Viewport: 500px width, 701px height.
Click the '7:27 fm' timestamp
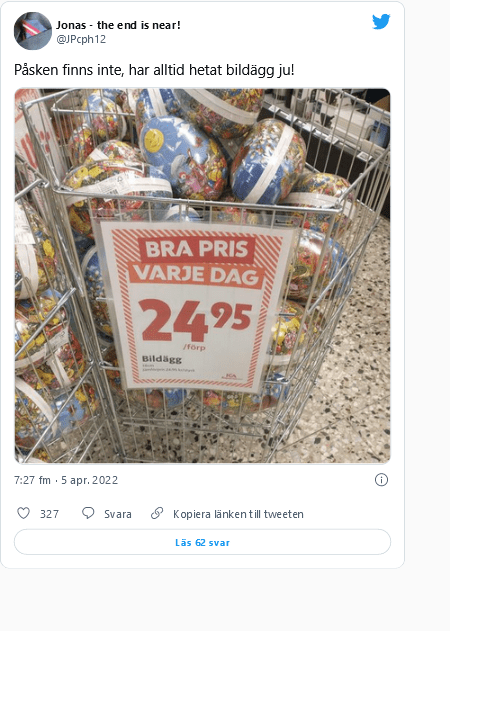(x=32, y=480)
